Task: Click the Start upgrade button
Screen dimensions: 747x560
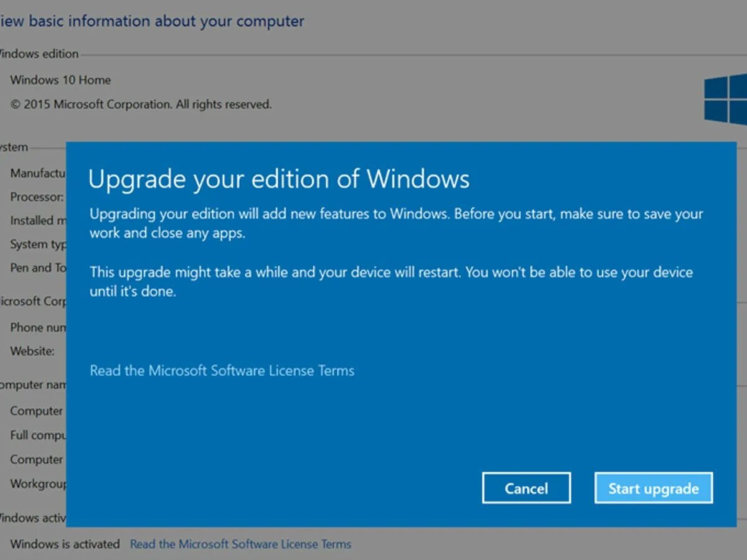Action: pos(654,488)
